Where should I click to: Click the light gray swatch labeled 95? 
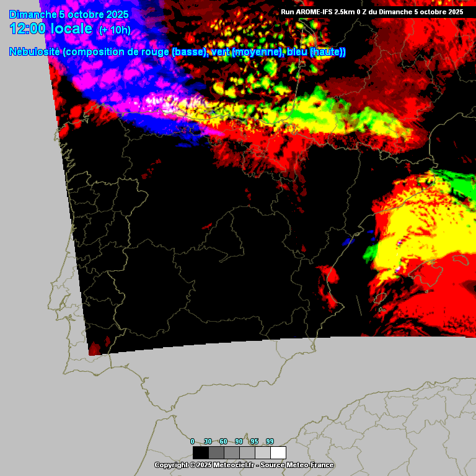click(262, 452)
